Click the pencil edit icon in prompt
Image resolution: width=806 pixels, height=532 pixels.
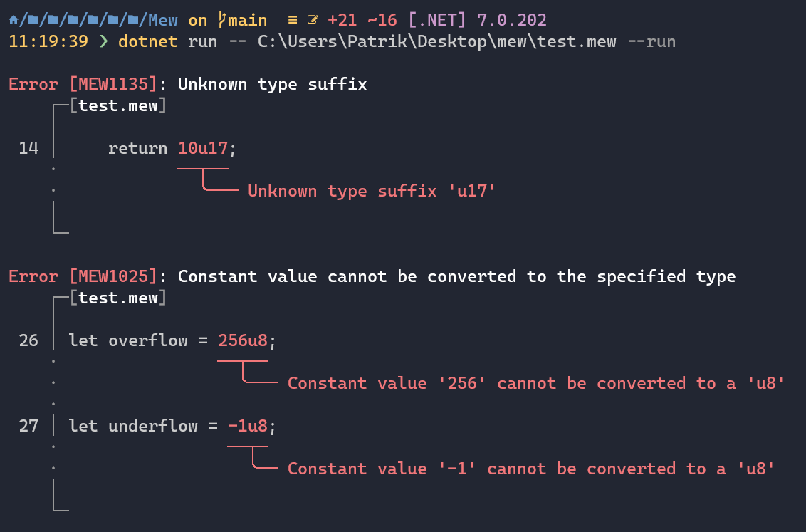pyautogui.click(x=312, y=21)
